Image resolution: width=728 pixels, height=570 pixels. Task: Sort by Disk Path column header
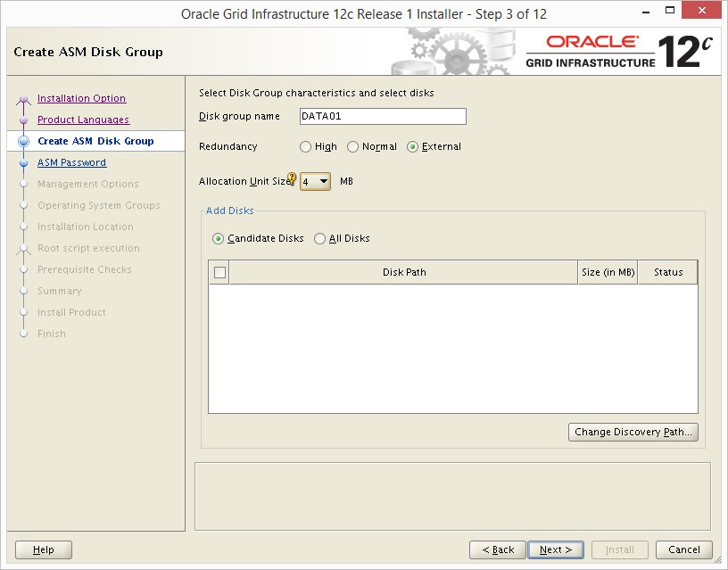click(x=404, y=272)
